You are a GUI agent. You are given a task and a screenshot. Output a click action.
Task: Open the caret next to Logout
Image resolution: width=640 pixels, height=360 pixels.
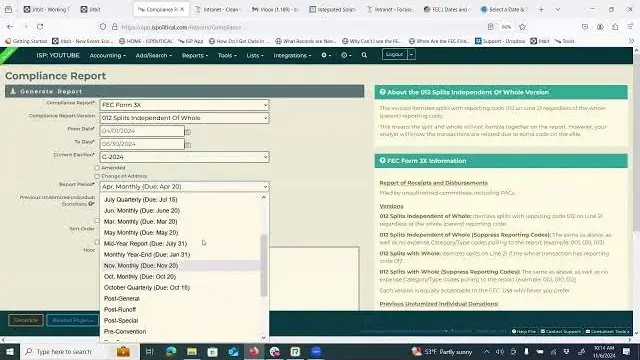pos(411,54)
